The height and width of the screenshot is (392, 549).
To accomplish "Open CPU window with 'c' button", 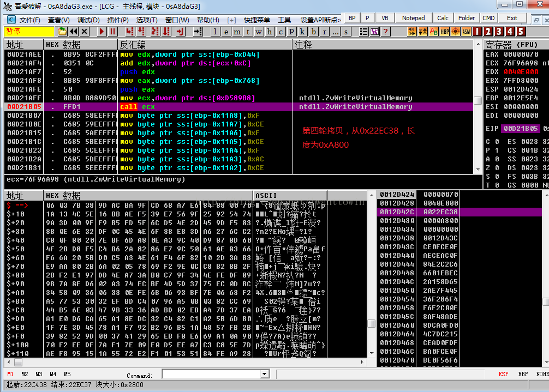I will 281,32.
